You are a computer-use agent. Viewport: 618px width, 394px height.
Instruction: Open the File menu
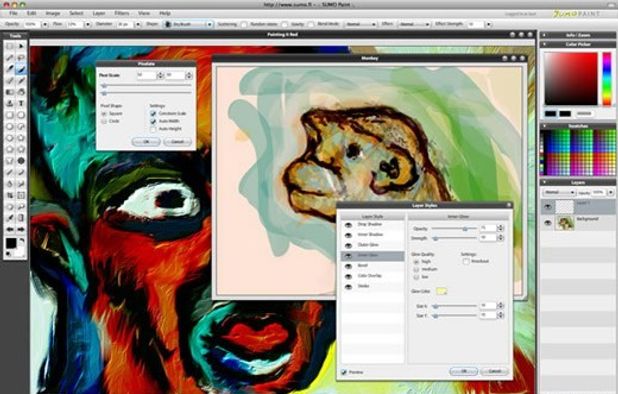click(x=13, y=13)
